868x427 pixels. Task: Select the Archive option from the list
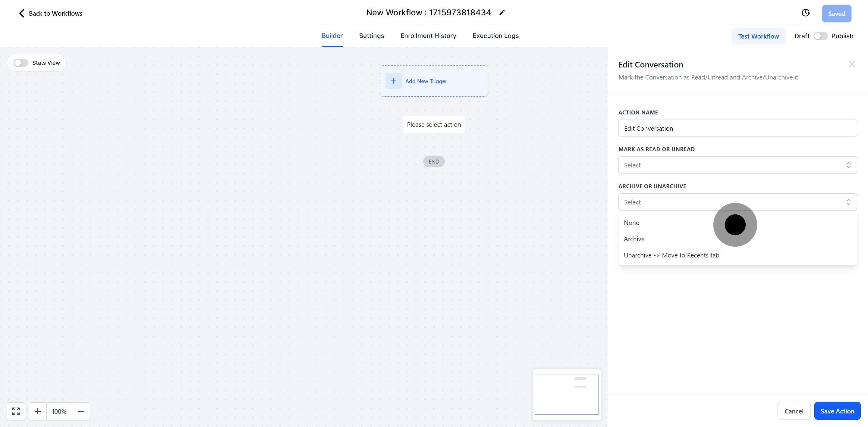[x=634, y=239]
